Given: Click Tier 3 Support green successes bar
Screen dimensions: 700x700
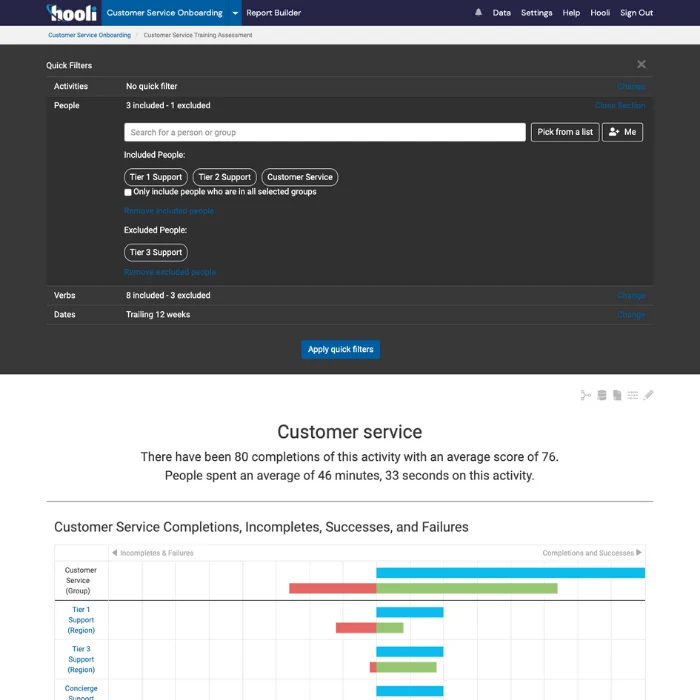Looking at the screenshot, I should (x=406, y=667).
